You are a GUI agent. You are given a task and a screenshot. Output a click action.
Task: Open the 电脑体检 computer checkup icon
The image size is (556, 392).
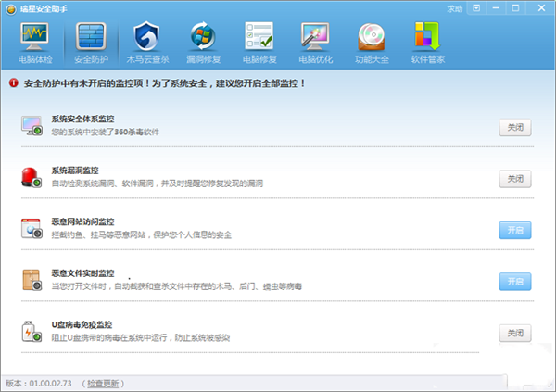pos(34,43)
